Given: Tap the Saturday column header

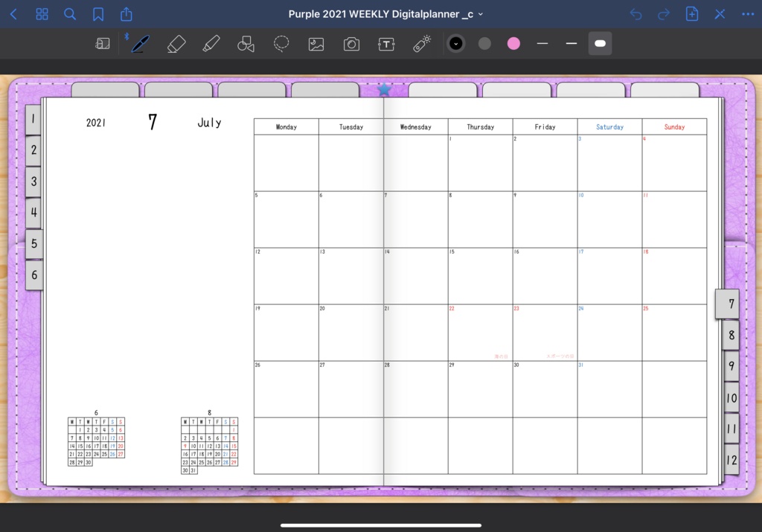Looking at the screenshot, I should click(x=609, y=126).
